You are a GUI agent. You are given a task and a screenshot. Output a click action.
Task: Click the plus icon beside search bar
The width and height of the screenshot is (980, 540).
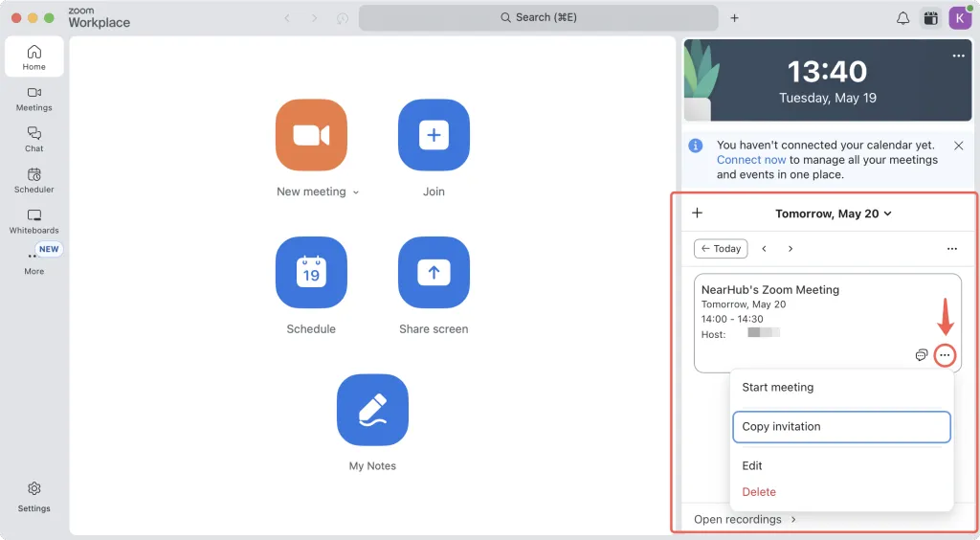[x=734, y=18]
